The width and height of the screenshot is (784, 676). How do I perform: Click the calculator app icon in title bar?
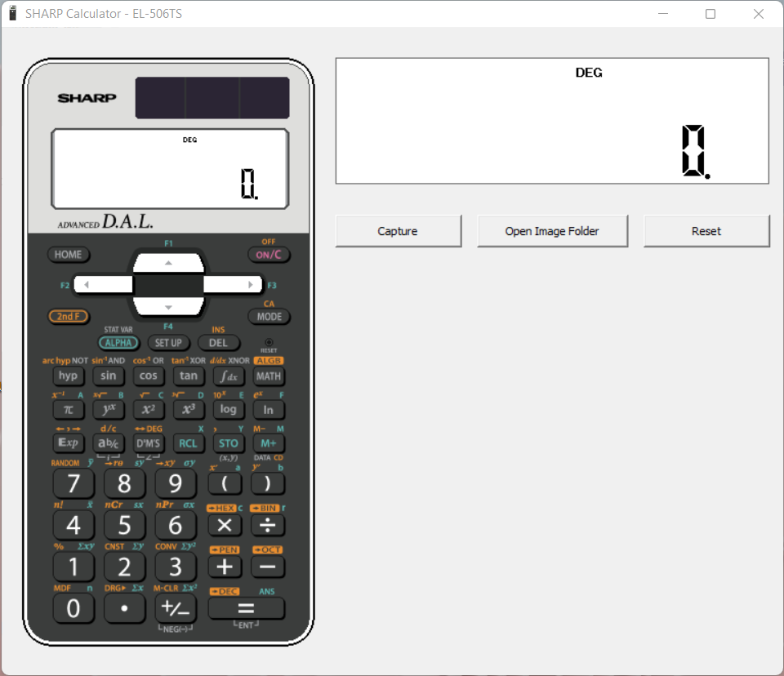[x=13, y=14]
